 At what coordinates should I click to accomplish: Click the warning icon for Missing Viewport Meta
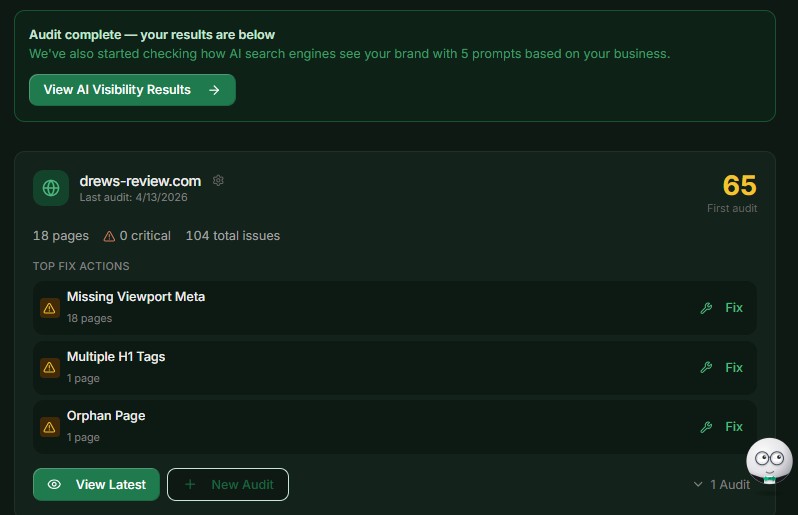[x=49, y=308]
